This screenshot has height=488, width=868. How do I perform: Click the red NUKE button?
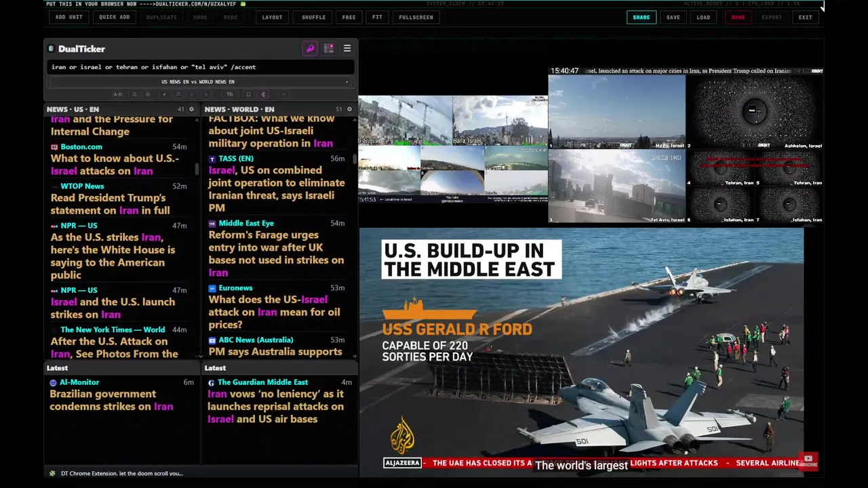tap(738, 17)
